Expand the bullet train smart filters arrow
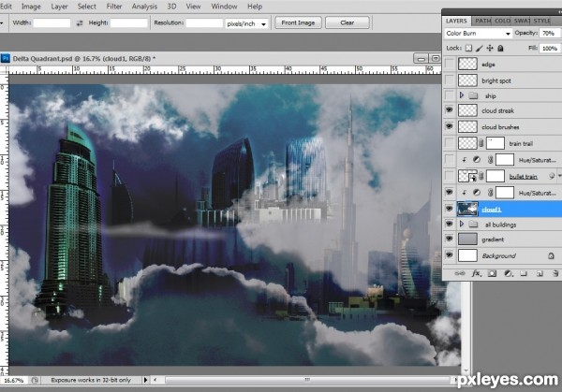 [x=559, y=176]
